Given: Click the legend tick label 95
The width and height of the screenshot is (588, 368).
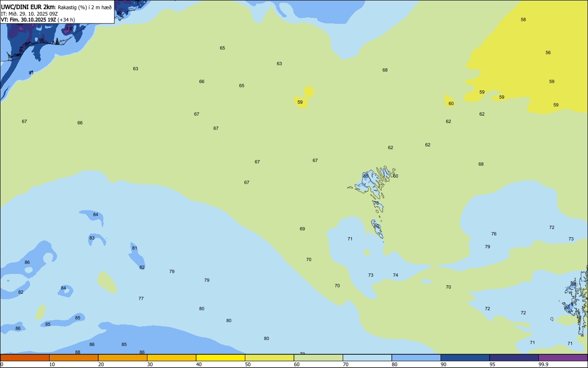Looking at the screenshot, I should click(492, 364).
